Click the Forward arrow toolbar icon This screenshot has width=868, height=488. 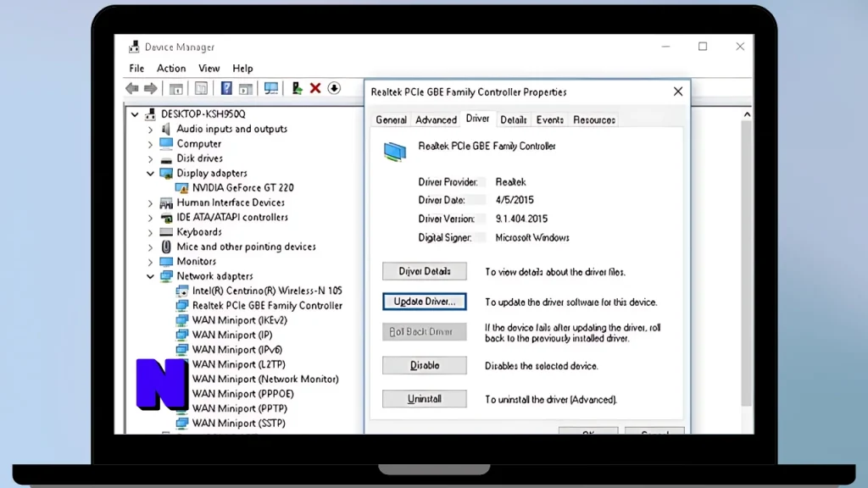pyautogui.click(x=151, y=88)
